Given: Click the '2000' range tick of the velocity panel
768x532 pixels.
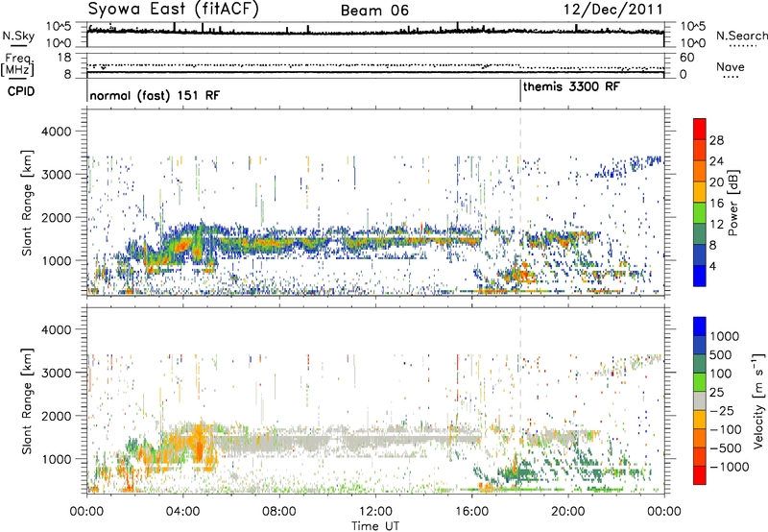Looking at the screenshot, I should click(x=59, y=416).
